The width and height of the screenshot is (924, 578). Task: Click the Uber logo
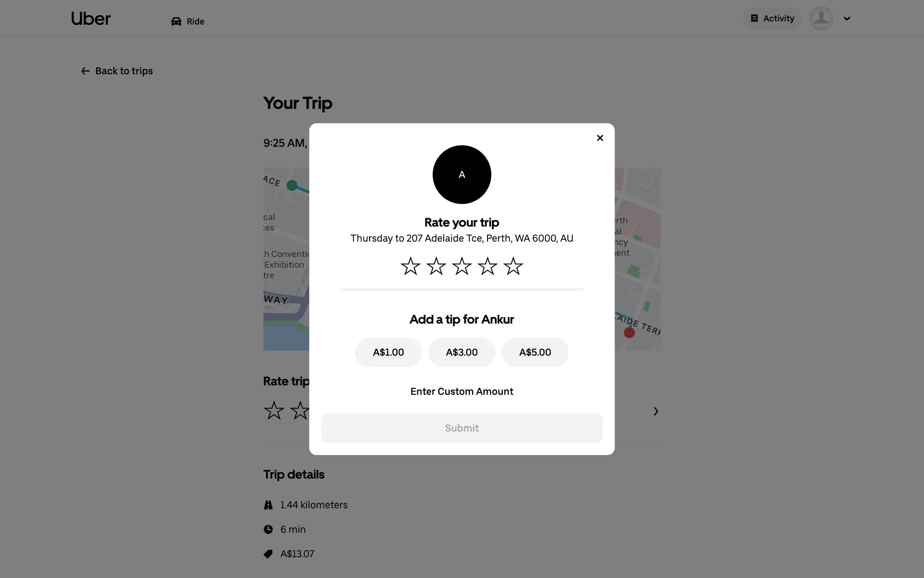coord(90,19)
